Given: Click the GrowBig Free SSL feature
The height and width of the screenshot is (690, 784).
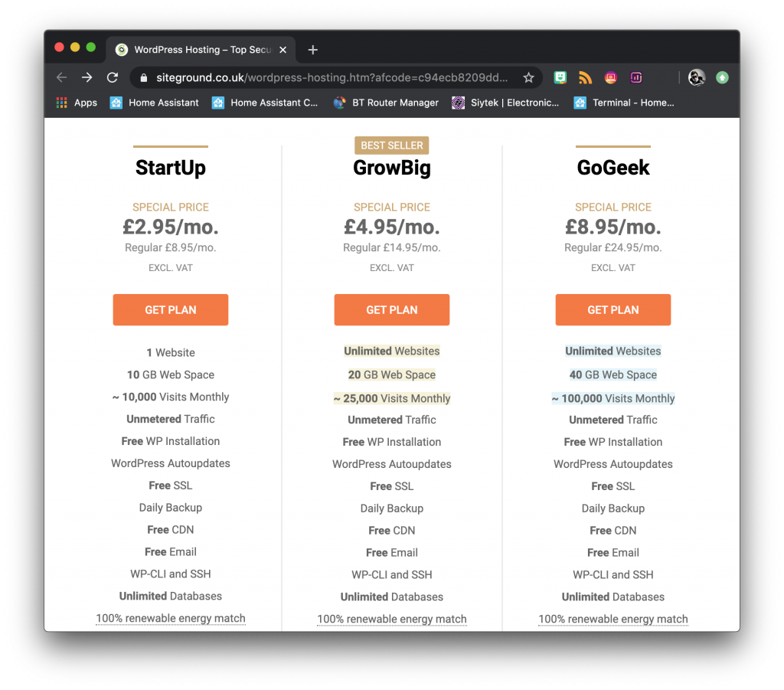Looking at the screenshot, I should pyautogui.click(x=392, y=487).
